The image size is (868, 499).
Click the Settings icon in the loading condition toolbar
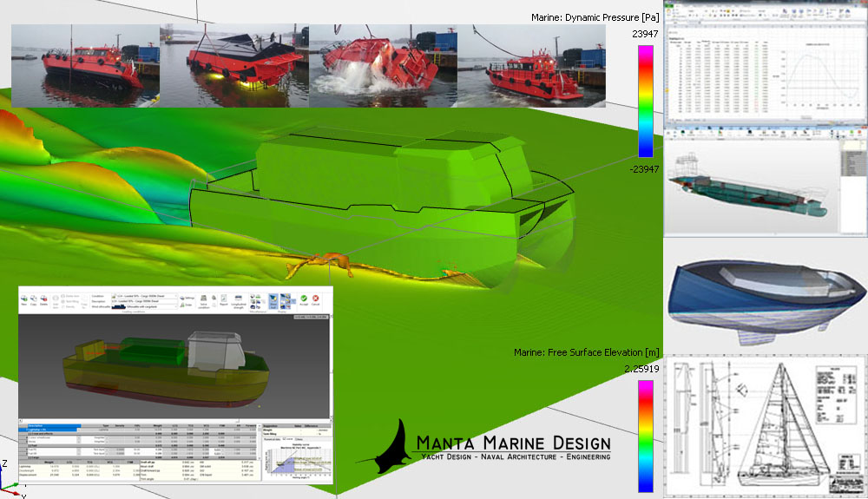pos(187,298)
